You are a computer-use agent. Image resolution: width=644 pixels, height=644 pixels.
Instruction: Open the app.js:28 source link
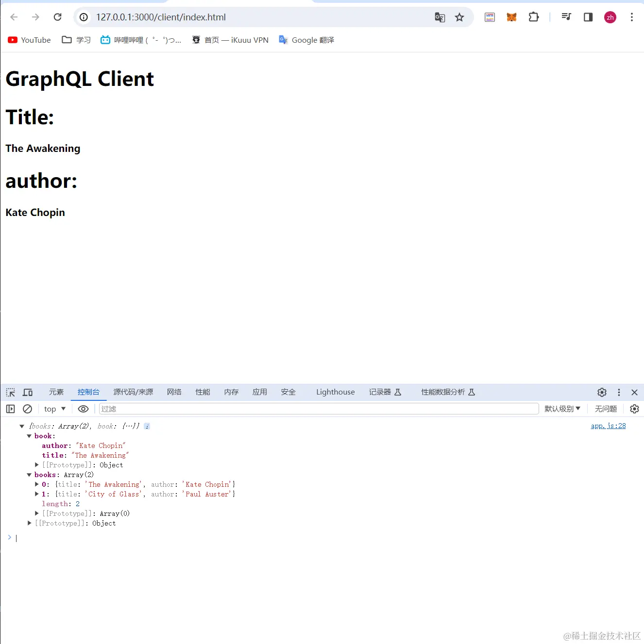pos(609,426)
